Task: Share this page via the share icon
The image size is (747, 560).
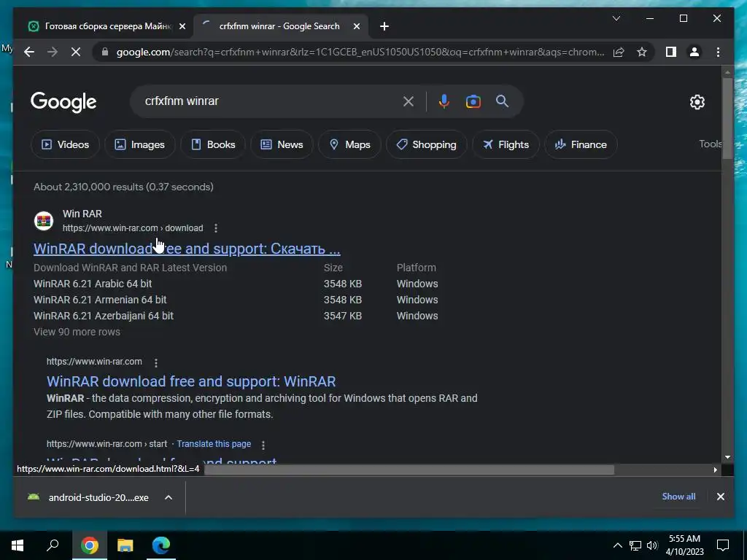Action: coord(619,52)
